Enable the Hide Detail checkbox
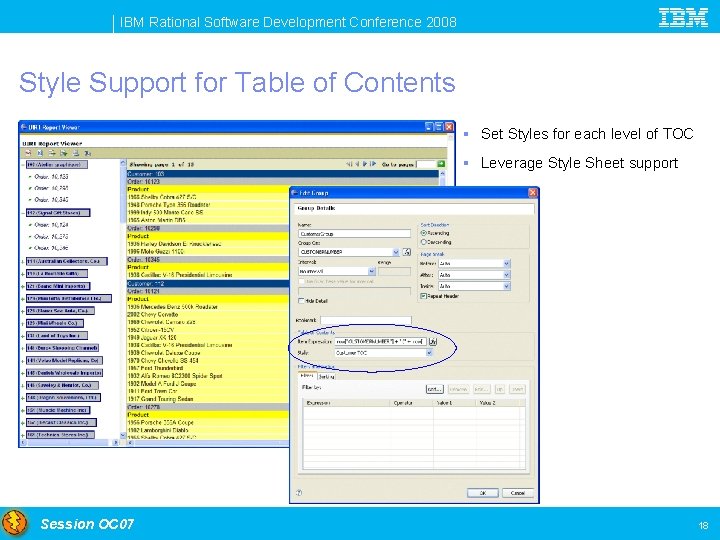 [302, 301]
